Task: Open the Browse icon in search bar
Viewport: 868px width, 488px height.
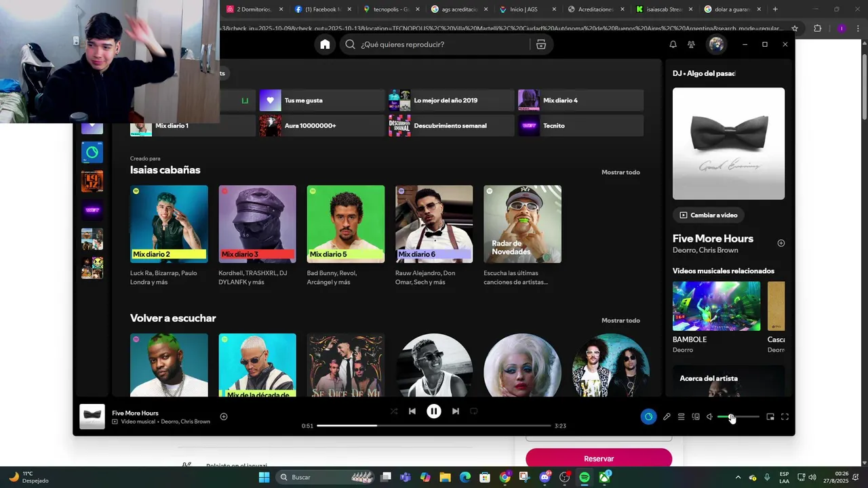Action: click(541, 44)
